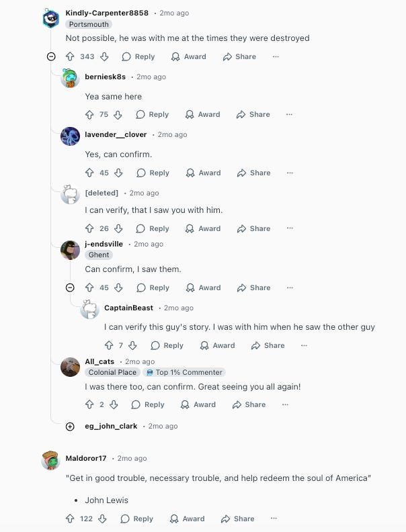Screen dimensions: 406x532
Task: Reply to berniesk8s's comment
Action: pyautogui.click(x=153, y=115)
